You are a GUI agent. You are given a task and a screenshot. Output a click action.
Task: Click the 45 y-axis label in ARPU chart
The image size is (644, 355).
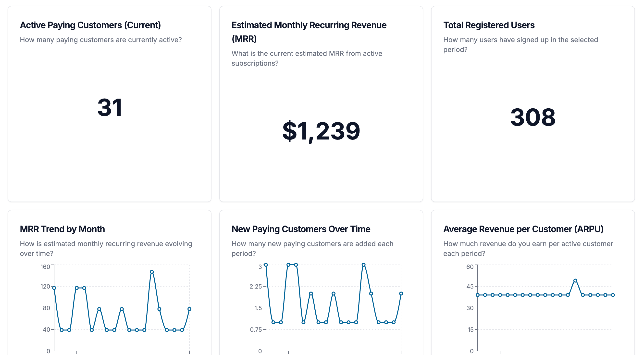click(x=470, y=286)
